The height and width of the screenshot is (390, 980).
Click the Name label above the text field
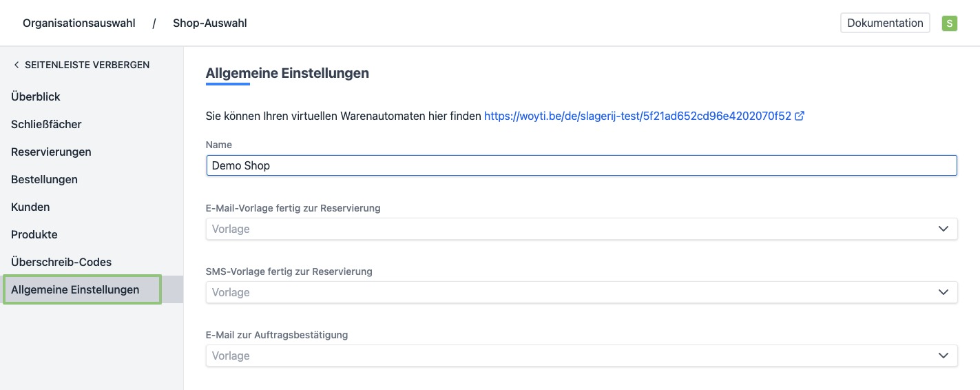tap(219, 145)
